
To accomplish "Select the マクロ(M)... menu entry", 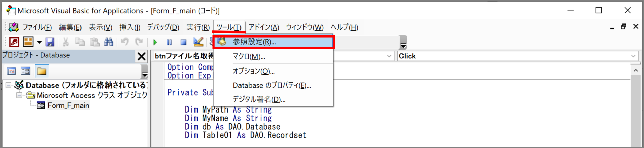I will tap(273, 57).
